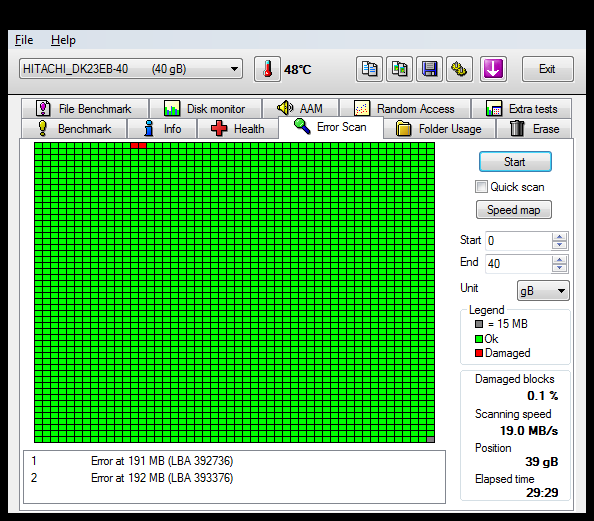Image resolution: width=594 pixels, height=521 pixels.
Task: Expand the Unit gB dropdown
Action: coord(543,291)
